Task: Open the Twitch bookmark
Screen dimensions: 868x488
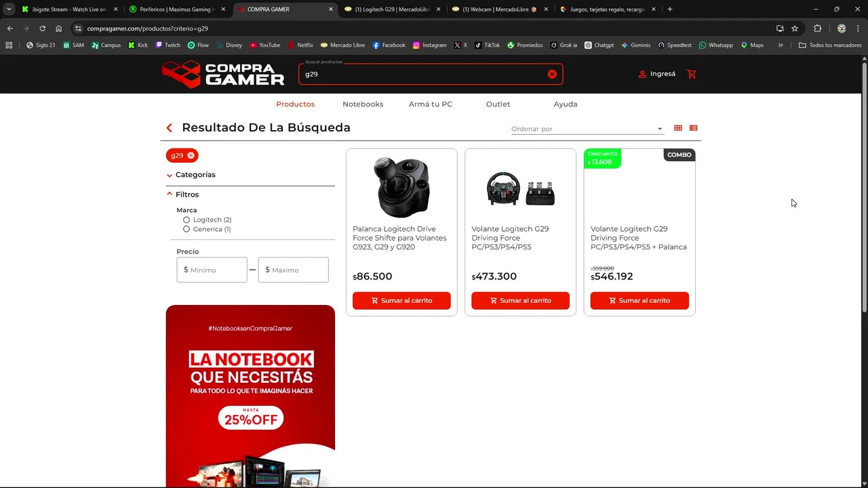Action: click(167, 45)
